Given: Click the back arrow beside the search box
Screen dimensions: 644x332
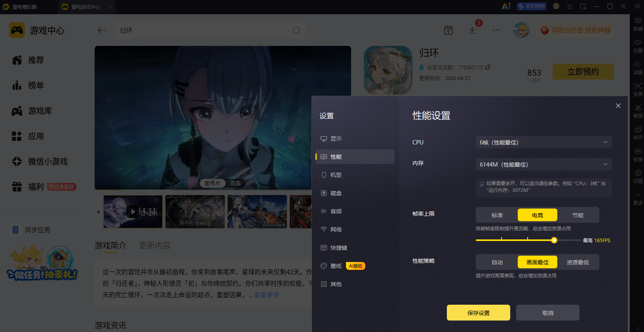Looking at the screenshot, I should 102,30.
